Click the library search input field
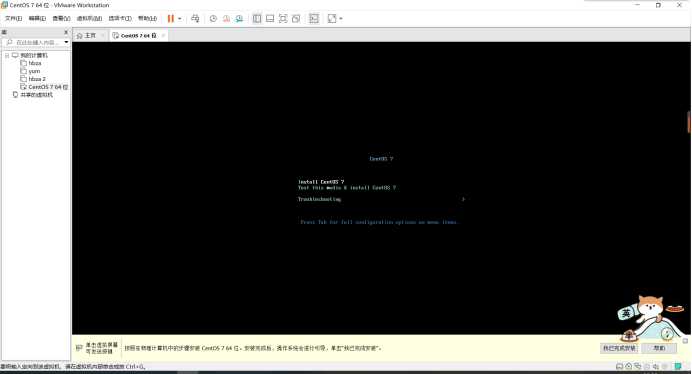The height and width of the screenshot is (374, 692). pyautogui.click(x=34, y=42)
